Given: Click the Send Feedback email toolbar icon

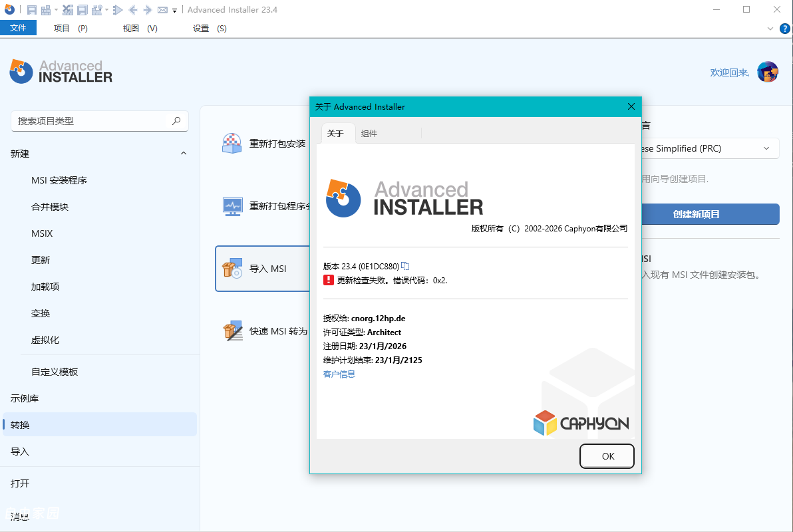Looking at the screenshot, I should [x=162, y=9].
